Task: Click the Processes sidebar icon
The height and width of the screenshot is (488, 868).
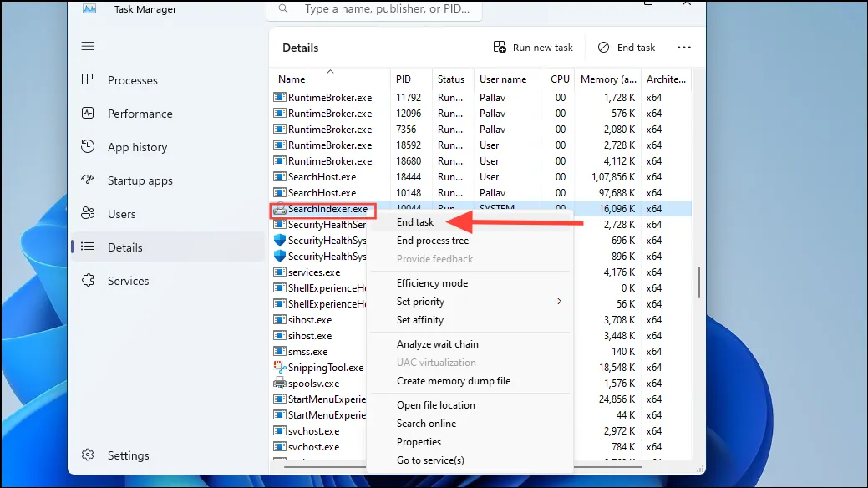Action: coord(88,79)
